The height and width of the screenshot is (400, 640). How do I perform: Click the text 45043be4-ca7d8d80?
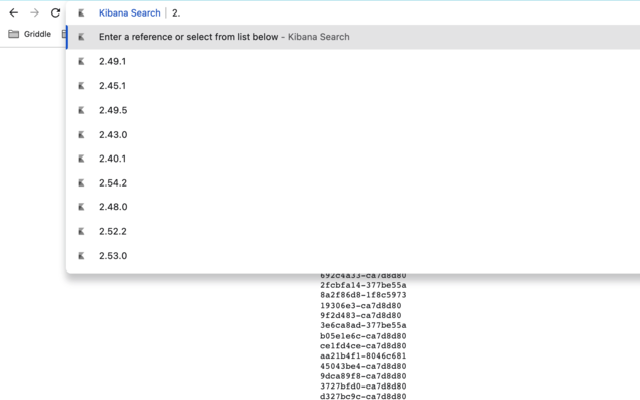tap(363, 366)
